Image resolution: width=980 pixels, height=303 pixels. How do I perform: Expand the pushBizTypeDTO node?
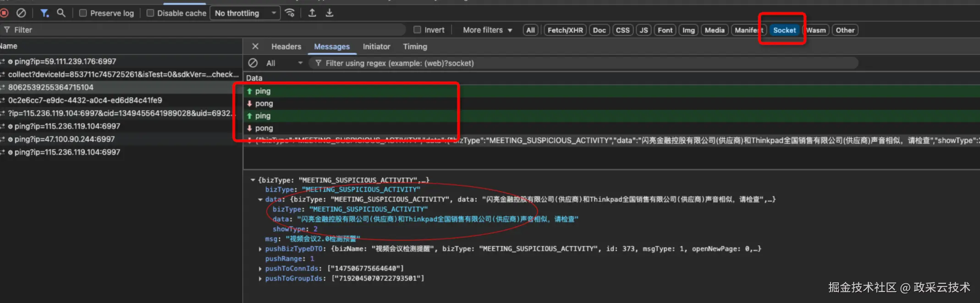point(260,249)
